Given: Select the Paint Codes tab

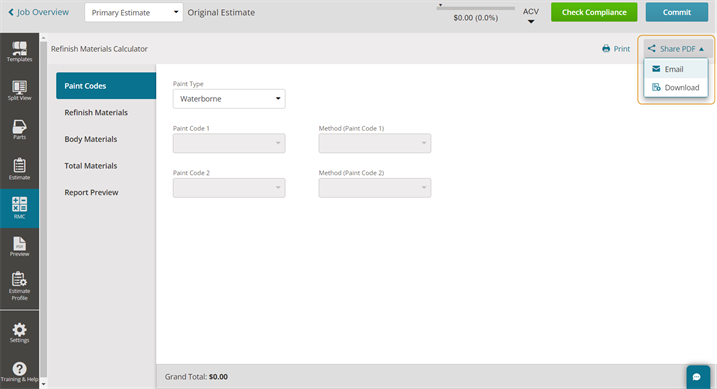Looking at the screenshot, I should tap(106, 85).
